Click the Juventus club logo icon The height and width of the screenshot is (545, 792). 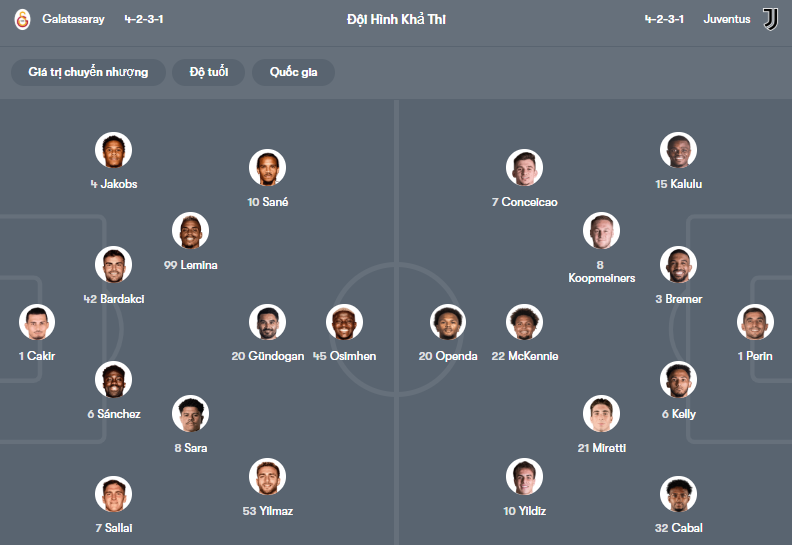click(770, 19)
